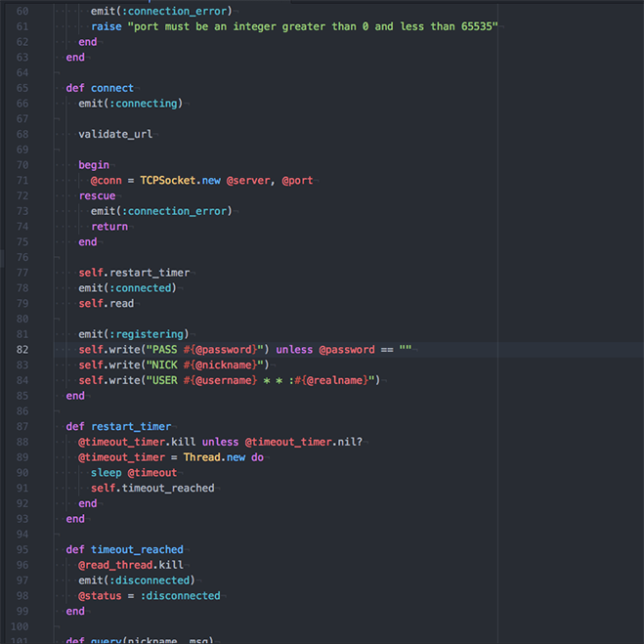This screenshot has width=644, height=644.
Task: Click gutter line number 76
Action: click(22, 257)
